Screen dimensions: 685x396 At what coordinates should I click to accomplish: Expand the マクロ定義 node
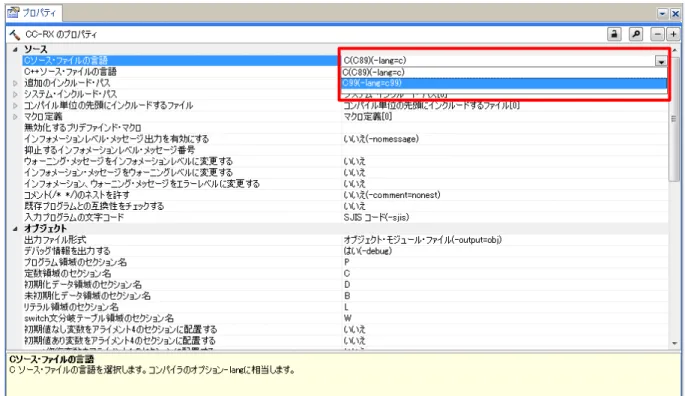point(15,117)
